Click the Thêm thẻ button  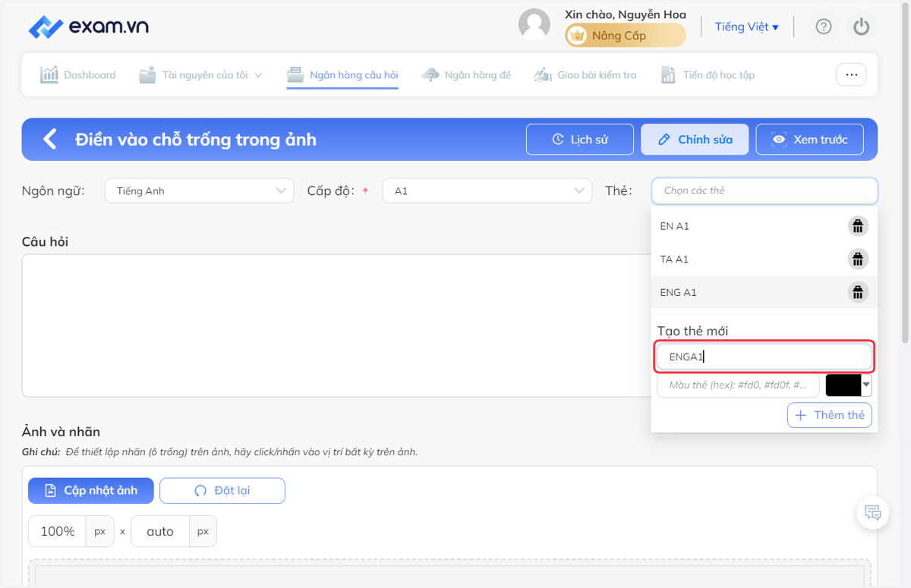[x=830, y=415]
